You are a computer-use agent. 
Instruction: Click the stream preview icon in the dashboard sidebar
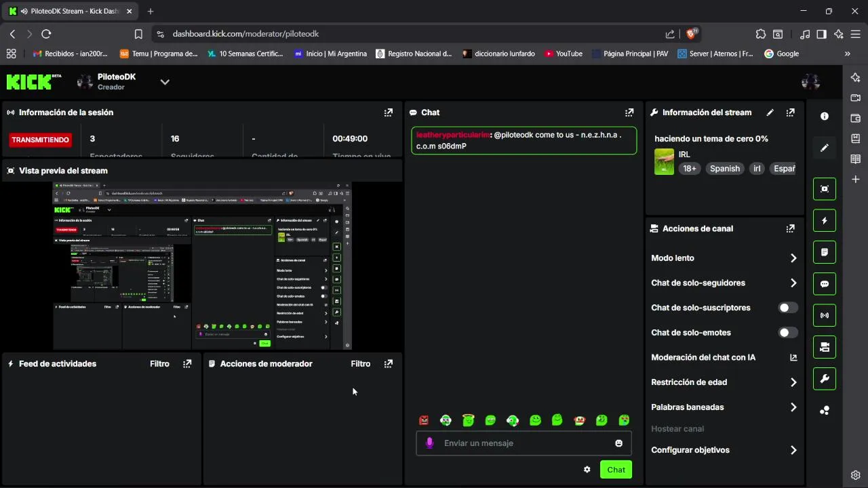tap(825, 189)
